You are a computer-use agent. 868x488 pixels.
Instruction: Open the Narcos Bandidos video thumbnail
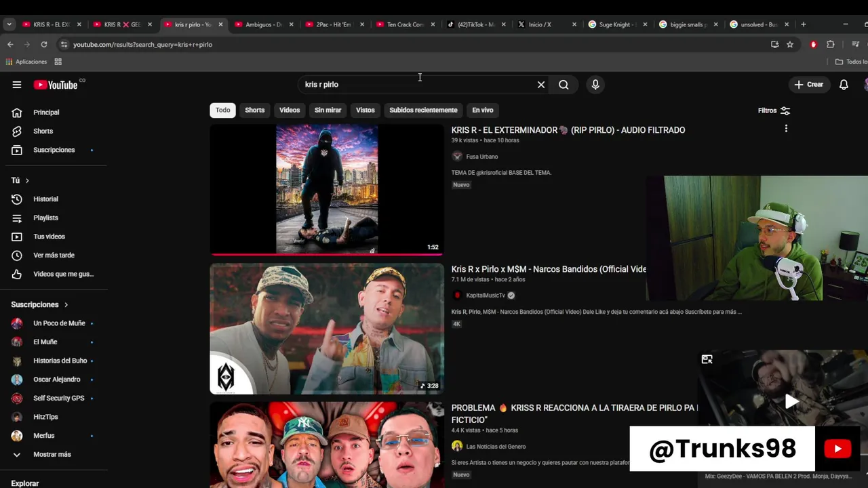327,329
